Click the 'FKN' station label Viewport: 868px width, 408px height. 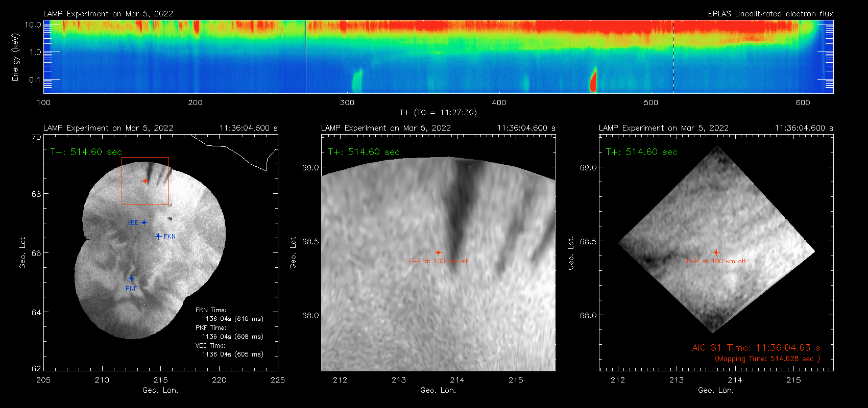point(170,237)
